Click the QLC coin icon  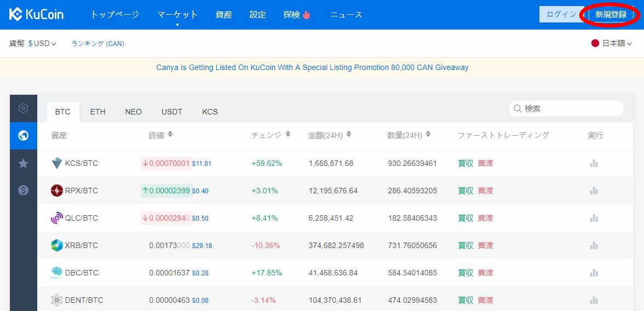pos(57,218)
